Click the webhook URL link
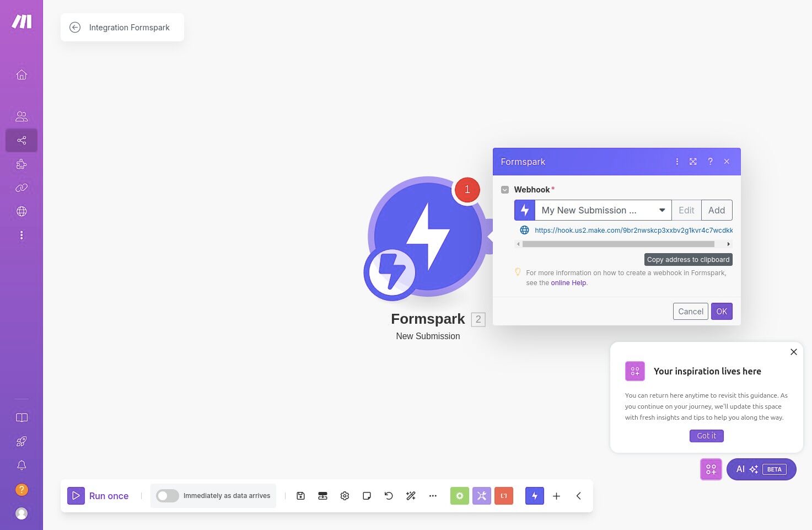The image size is (812, 530). click(633, 230)
